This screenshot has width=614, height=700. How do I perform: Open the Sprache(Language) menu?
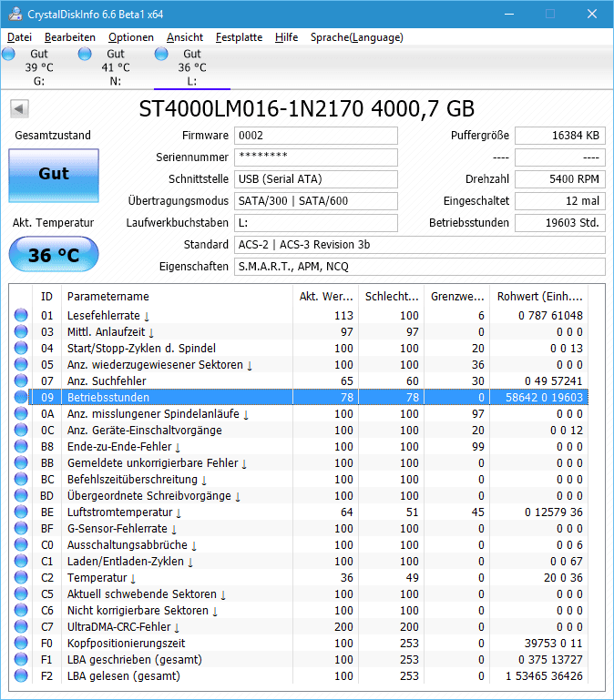point(356,37)
